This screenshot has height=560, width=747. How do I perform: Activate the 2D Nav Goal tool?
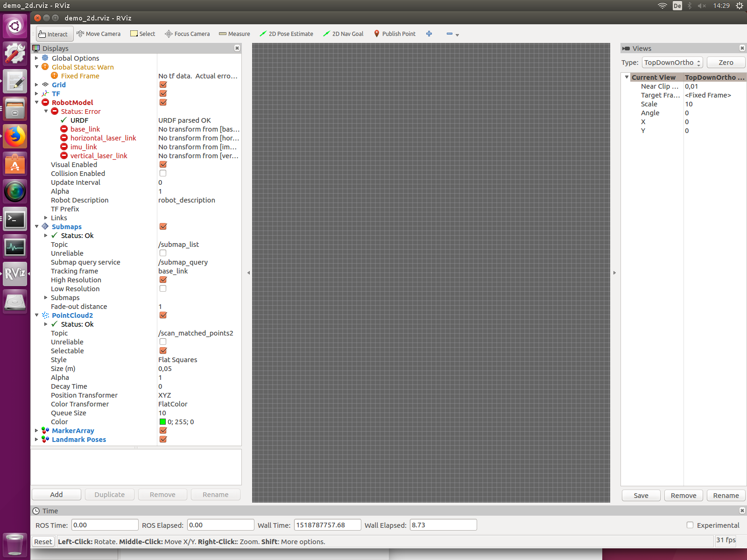343,34
